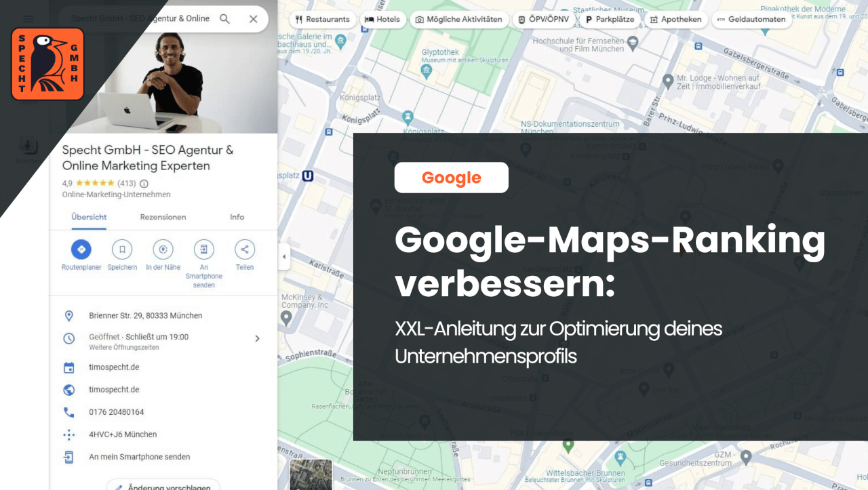
Task: Expand opening hours chevron
Action: (257, 338)
